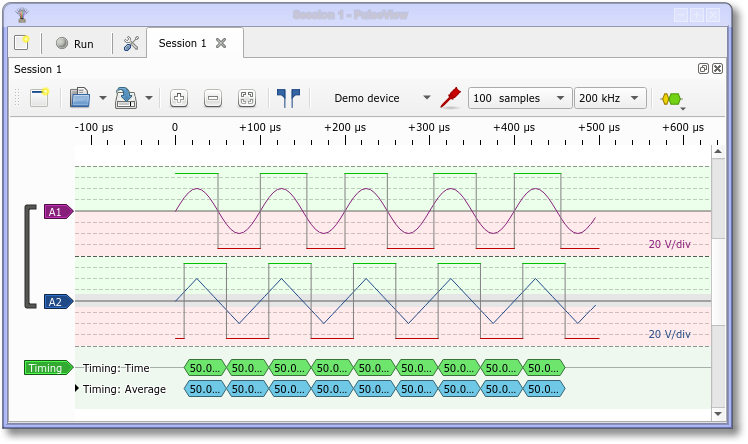Start capture with the Run button

(75, 43)
